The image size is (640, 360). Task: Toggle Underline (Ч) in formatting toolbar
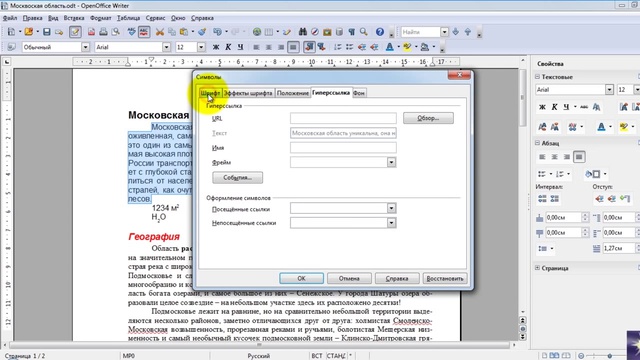pos(240,47)
